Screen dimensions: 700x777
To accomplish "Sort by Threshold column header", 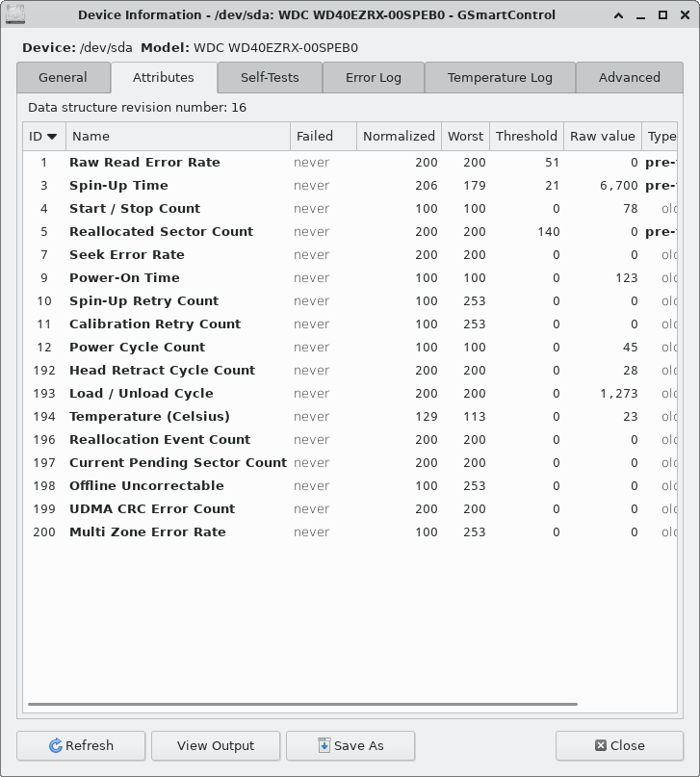I will (526, 137).
